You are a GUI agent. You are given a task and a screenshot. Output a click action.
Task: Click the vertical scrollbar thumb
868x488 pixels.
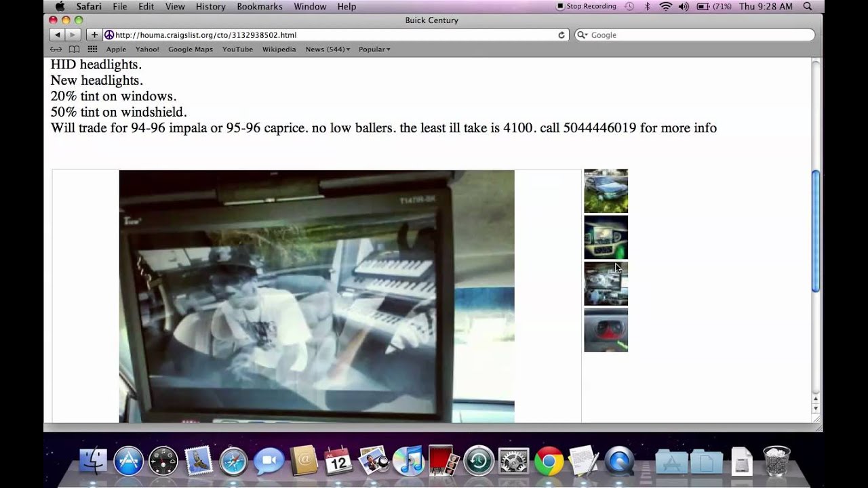816,232
